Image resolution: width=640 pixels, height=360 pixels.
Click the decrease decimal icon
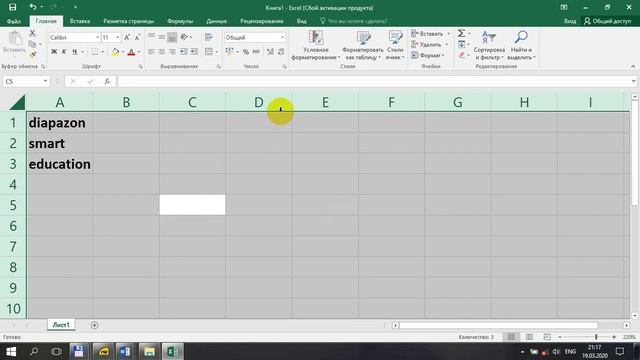[x=281, y=52]
